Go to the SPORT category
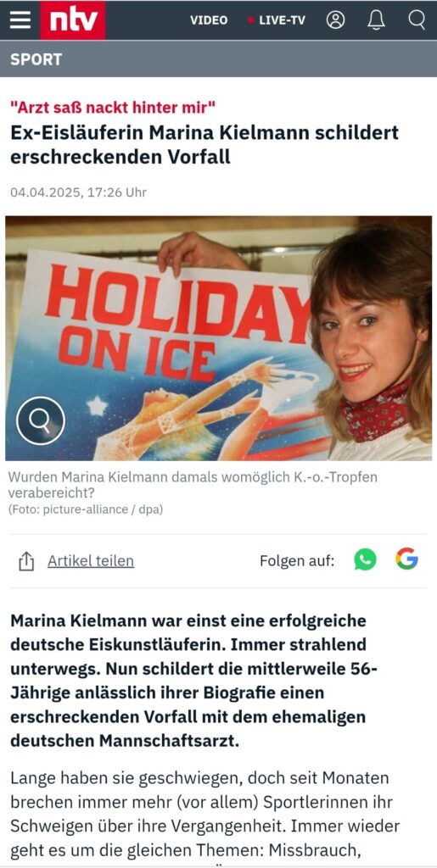The height and width of the screenshot is (868, 437). tap(36, 59)
